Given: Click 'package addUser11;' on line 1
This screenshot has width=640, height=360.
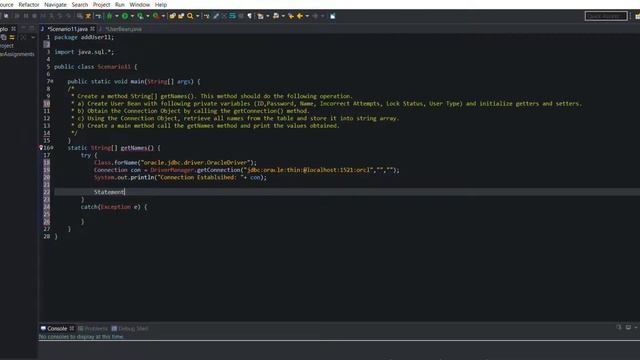Looking at the screenshot, I should click(x=84, y=37).
